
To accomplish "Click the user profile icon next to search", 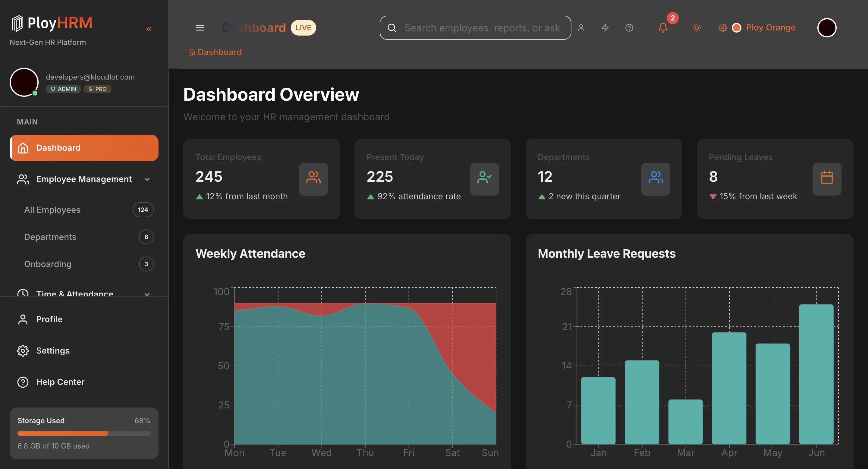I will tap(581, 28).
